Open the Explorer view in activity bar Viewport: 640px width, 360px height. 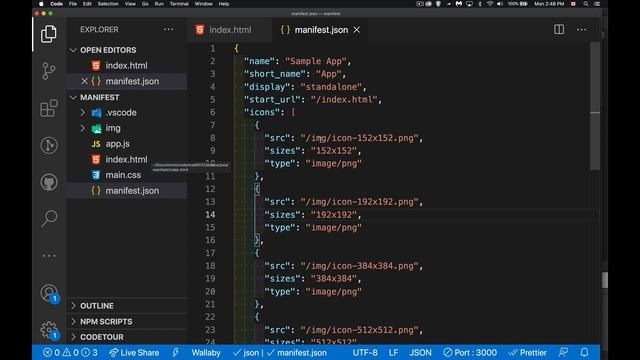pos(49,34)
